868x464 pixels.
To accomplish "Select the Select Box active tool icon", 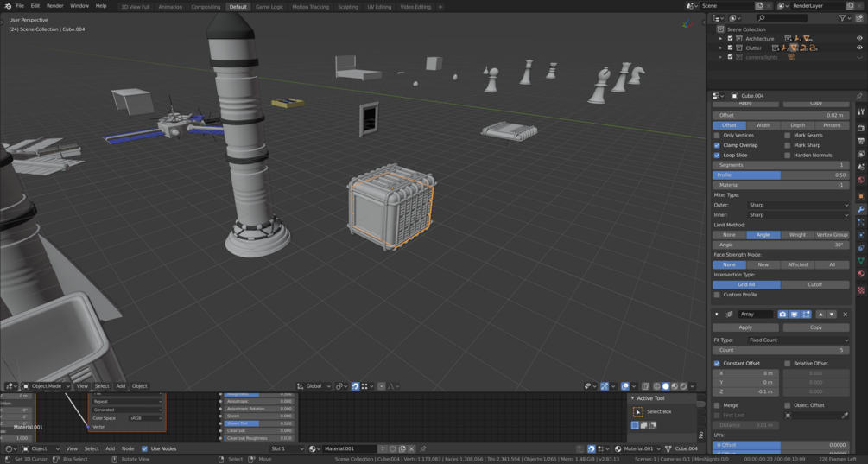I will [x=637, y=412].
